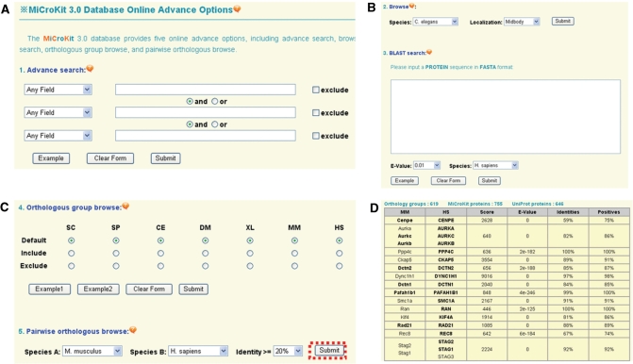
Task: Click the FASTA protein sequence text area
Action: click(x=506, y=117)
